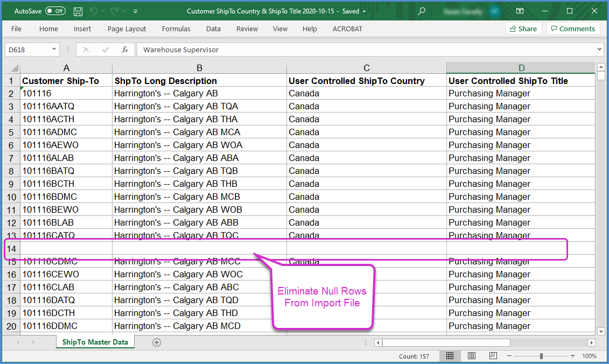Viewport: 609px width, 364px height.
Task: Click the 'User Controlled ShipTo Country' header cell
Action: click(367, 80)
